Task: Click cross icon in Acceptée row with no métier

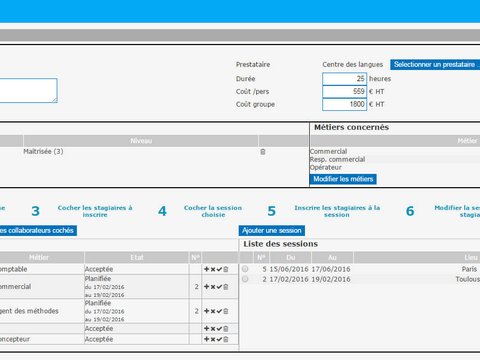Action: coord(213,328)
